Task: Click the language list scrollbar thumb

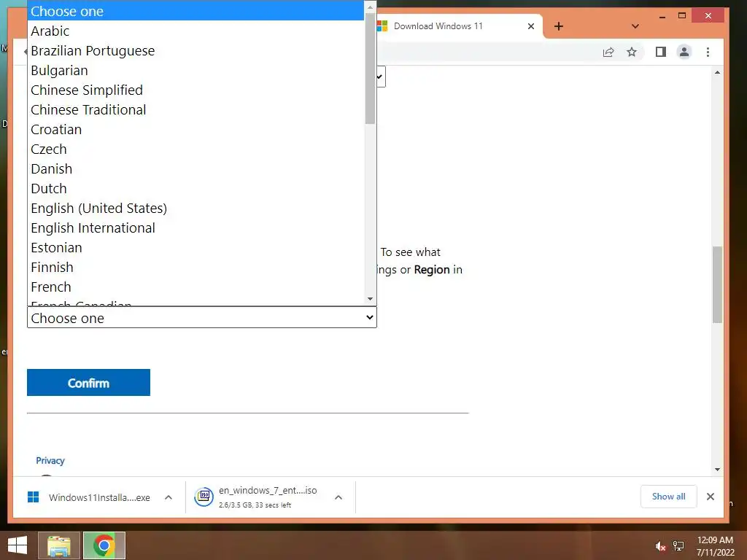Action: pyautogui.click(x=370, y=68)
